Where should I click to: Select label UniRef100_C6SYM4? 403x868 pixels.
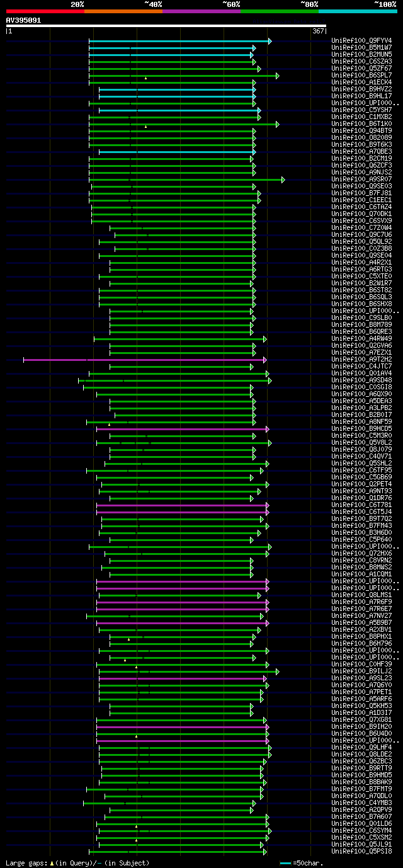click(x=361, y=831)
